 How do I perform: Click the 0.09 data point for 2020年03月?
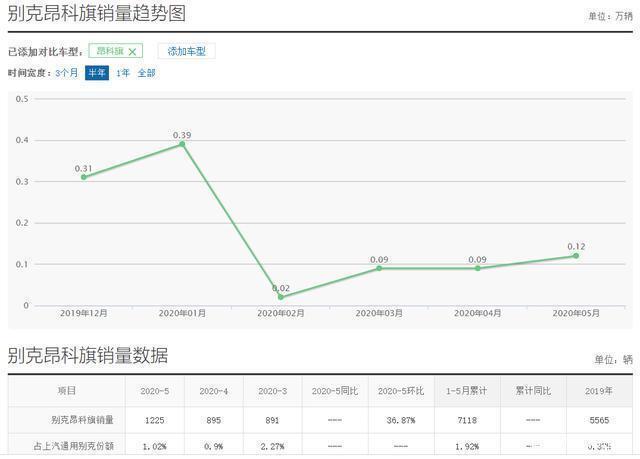pyautogui.click(x=379, y=268)
